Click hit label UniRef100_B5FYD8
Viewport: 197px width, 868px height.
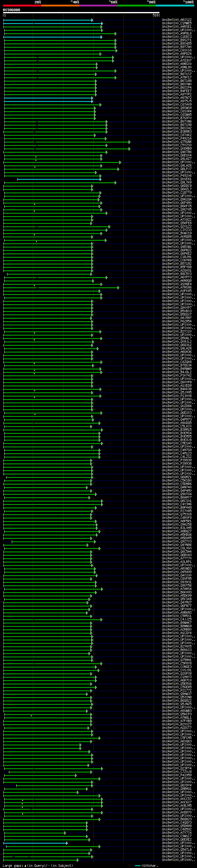click(177, 267)
